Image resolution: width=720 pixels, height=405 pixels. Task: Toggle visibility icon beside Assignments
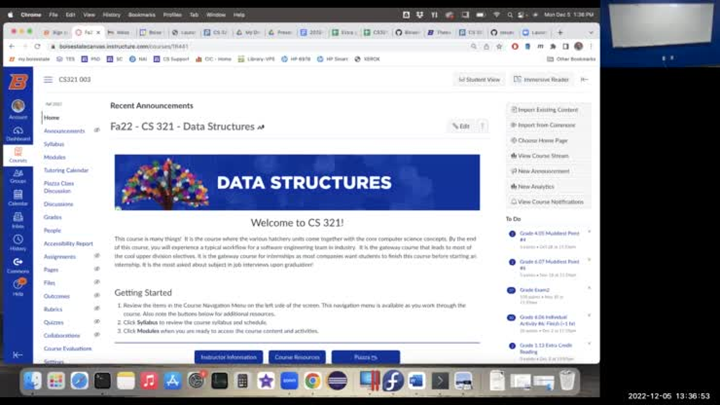tap(97, 256)
